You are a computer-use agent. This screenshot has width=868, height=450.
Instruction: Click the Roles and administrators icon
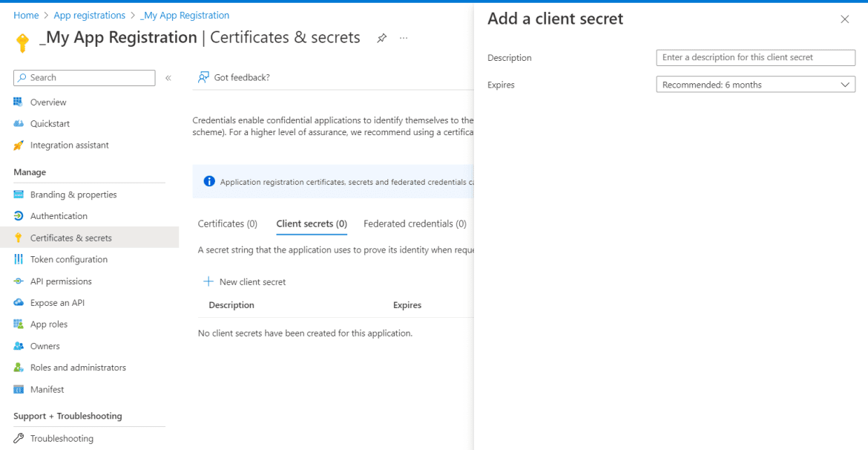19,368
